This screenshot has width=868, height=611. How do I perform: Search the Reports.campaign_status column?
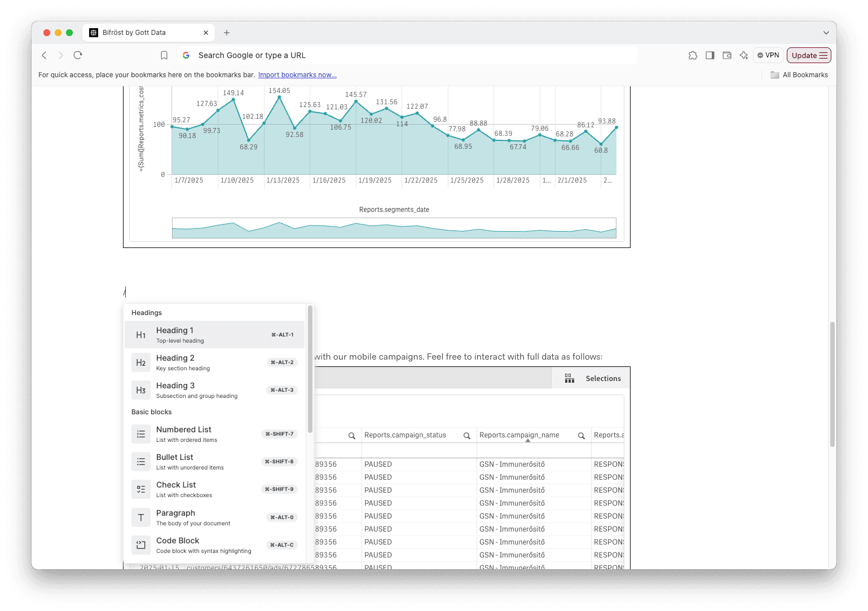[x=467, y=436]
